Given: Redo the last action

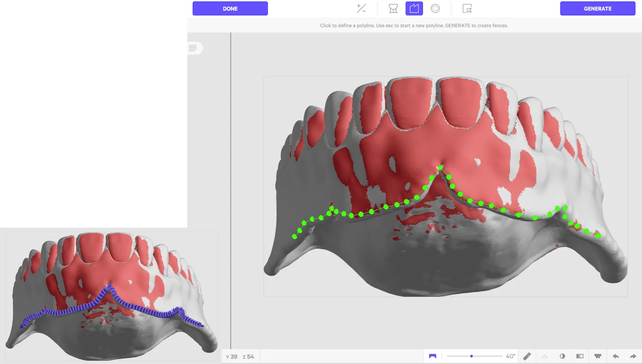Looking at the screenshot, I should coord(633,356).
